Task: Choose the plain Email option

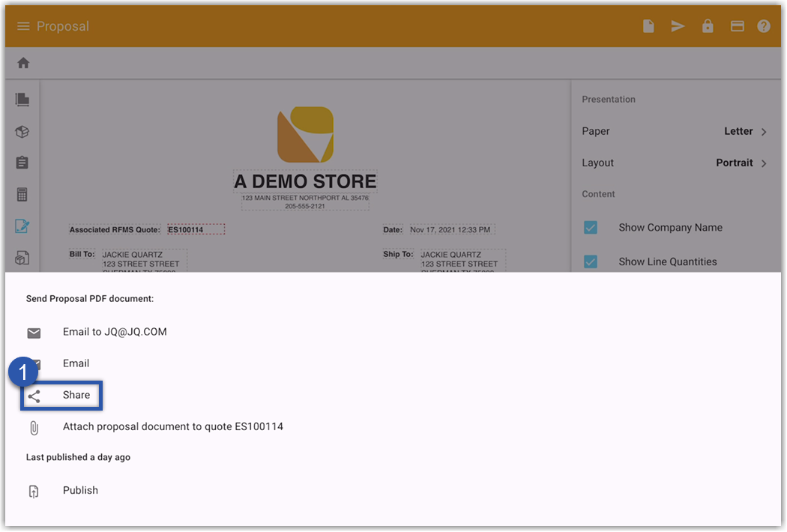Action: (x=76, y=363)
